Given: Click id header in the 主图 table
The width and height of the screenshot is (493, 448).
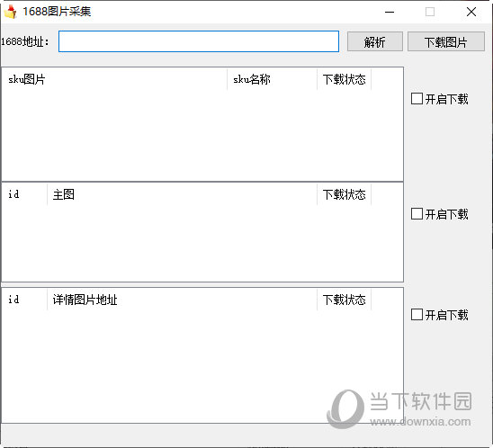Looking at the screenshot, I should pyautogui.click(x=24, y=194).
